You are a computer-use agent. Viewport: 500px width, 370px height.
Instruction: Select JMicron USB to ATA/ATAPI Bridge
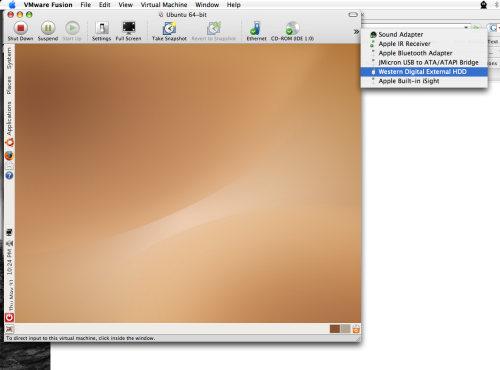[424, 62]
